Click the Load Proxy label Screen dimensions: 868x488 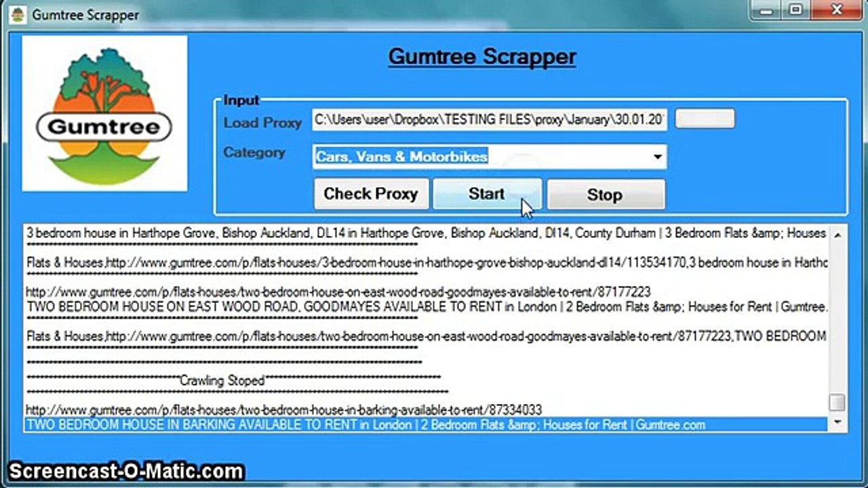pyautogui.click(x=262, y=123)
